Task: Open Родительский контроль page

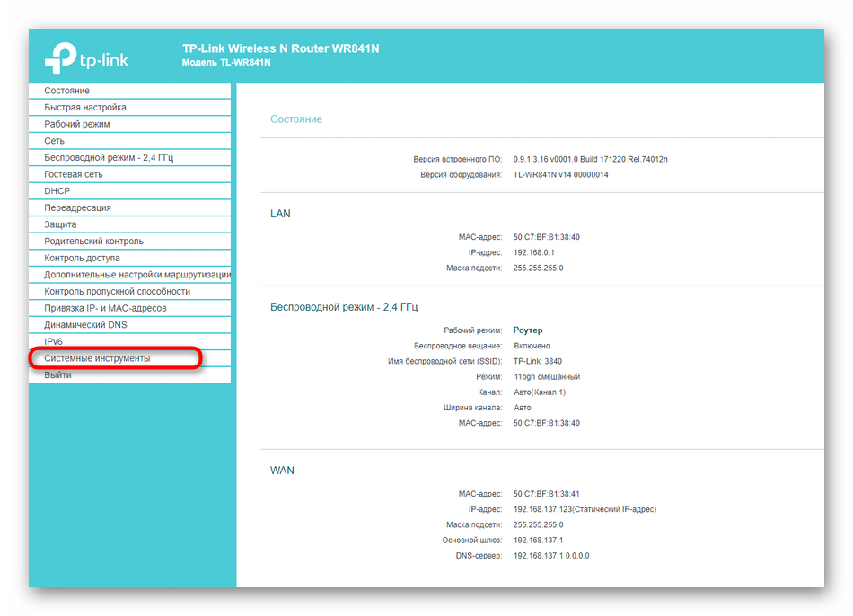Action: pos(93,241)
